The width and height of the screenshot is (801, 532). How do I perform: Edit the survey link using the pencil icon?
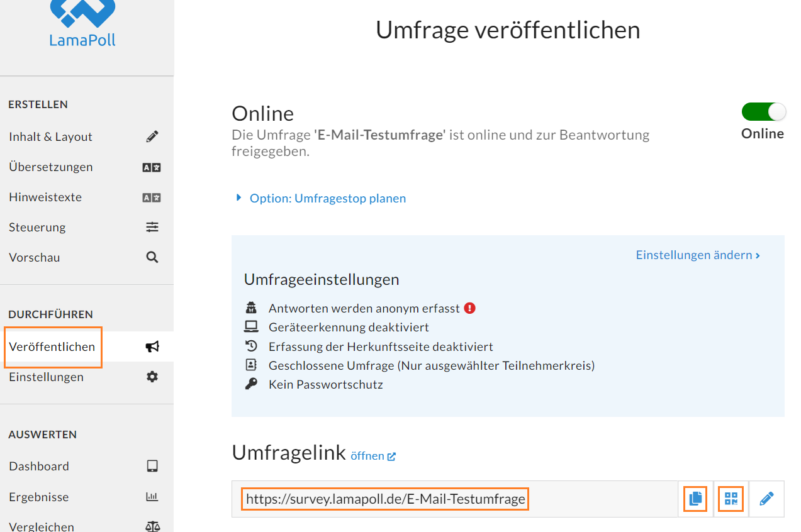point(766,499)
